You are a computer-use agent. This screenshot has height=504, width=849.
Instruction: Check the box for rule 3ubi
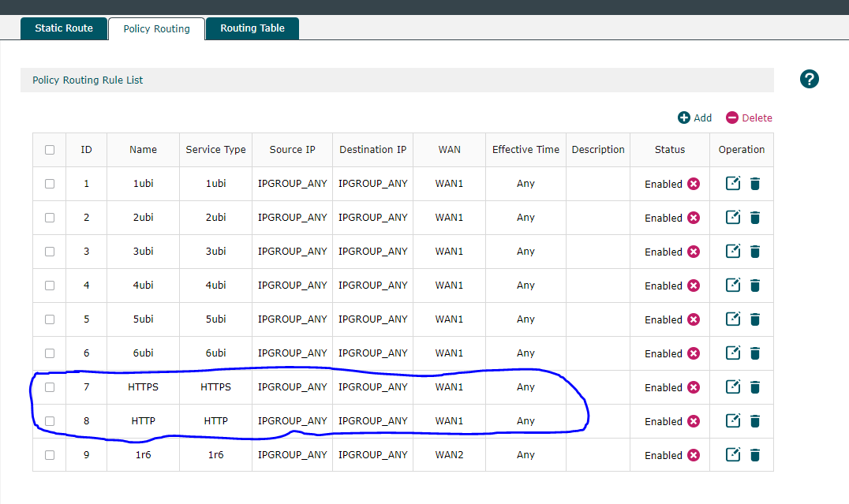point(50,252)
